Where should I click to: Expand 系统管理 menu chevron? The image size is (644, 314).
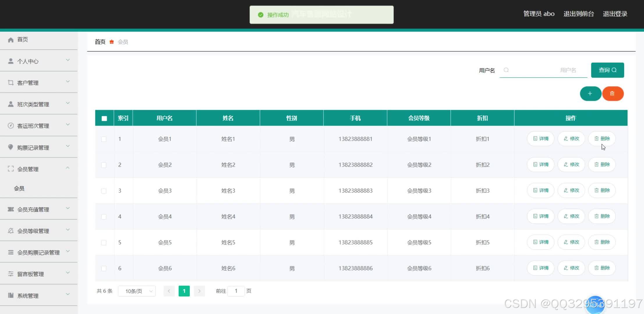pos(68,294)
